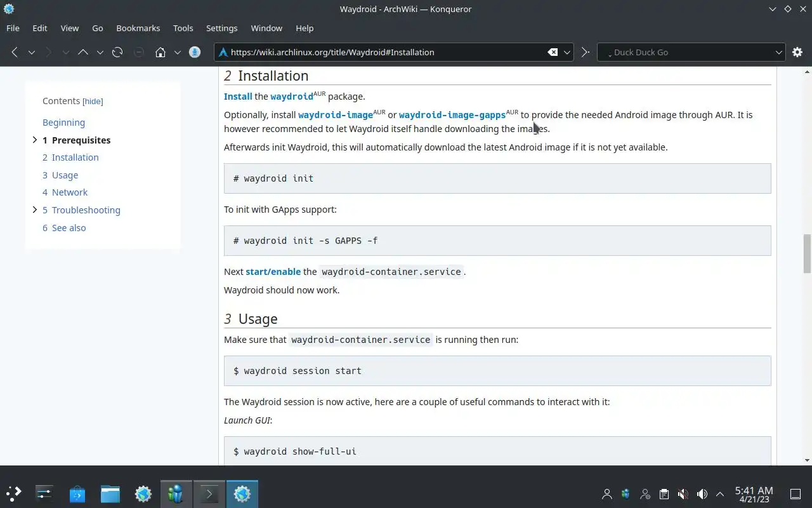Click the page vertical scrollbar handle

pos(807,253)
